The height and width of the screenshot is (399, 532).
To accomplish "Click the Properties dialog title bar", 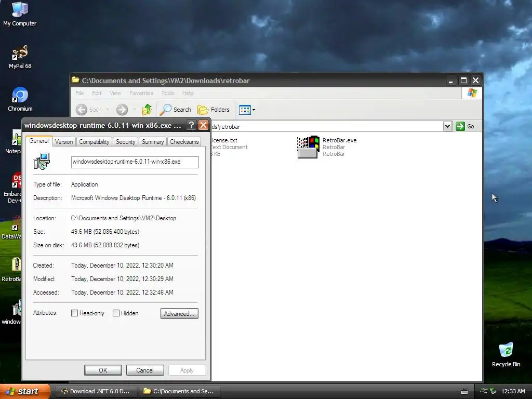I will click(103, 125).
